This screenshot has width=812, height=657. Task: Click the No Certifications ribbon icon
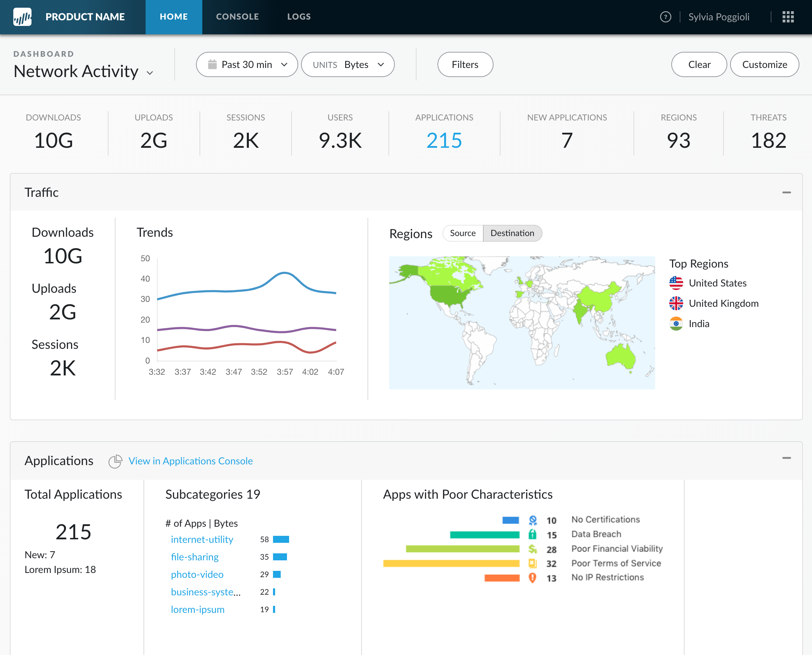pos(532,520)
